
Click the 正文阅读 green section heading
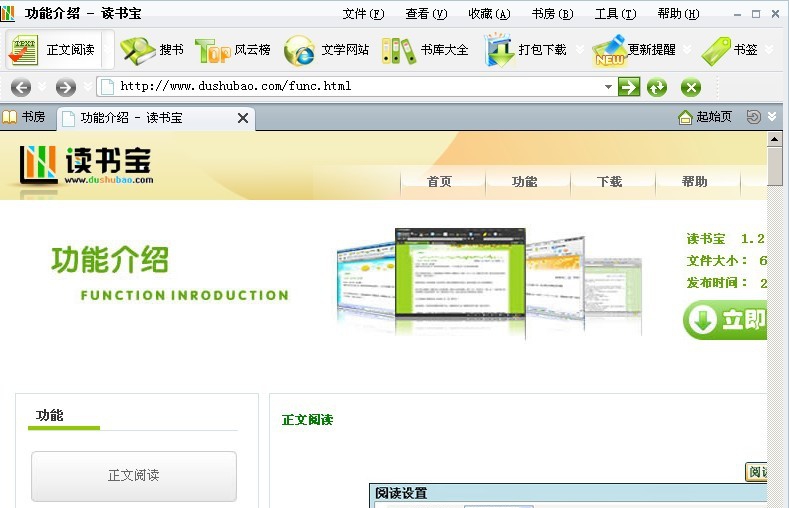click(307, 419)
